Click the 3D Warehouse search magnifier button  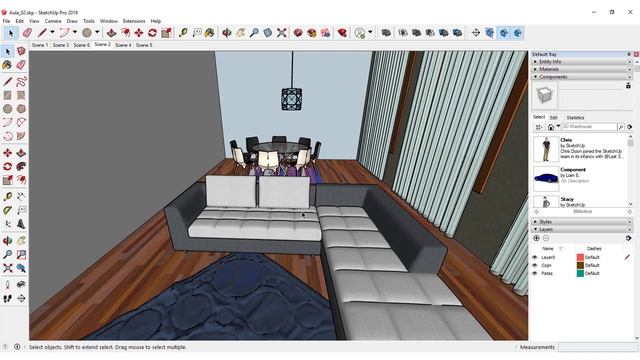click(621, 127)
